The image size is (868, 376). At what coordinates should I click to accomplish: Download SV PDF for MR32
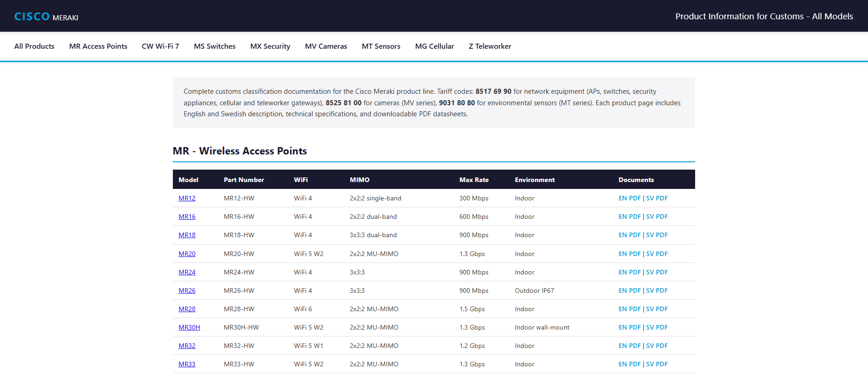[x=657, y=346]
